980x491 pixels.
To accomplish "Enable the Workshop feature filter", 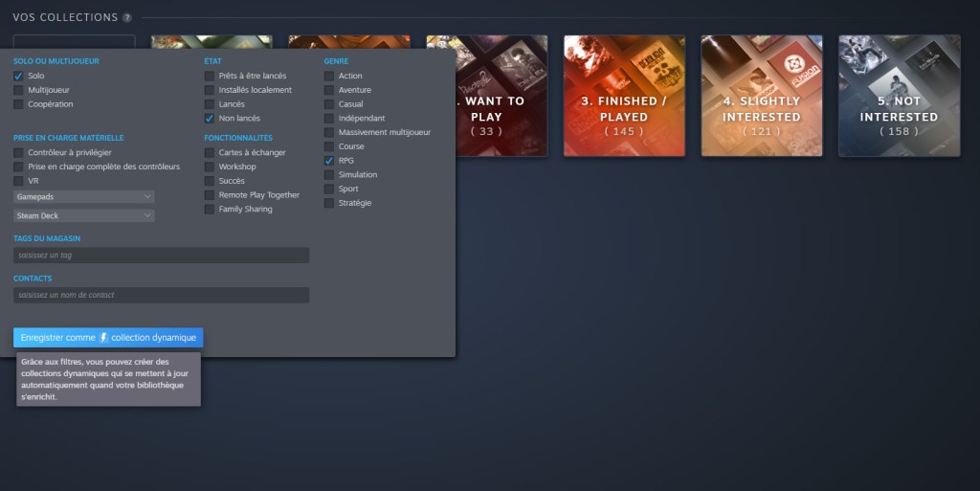I will pos(210,167).
